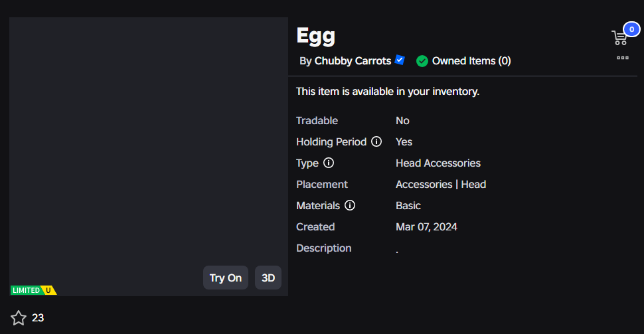Click the verified badge next to Chubby Carrots
644x334 pixels.
[400, 60]
